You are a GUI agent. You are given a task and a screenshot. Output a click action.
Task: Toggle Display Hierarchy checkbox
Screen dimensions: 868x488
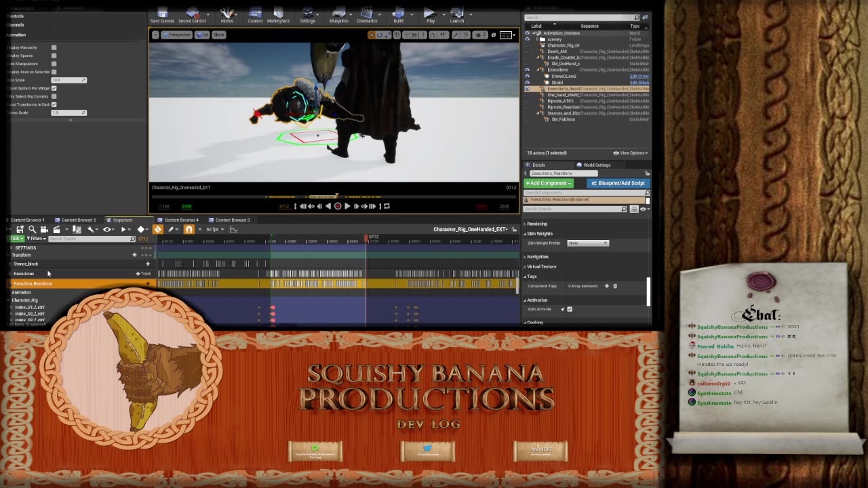click(x=54, y=47)
